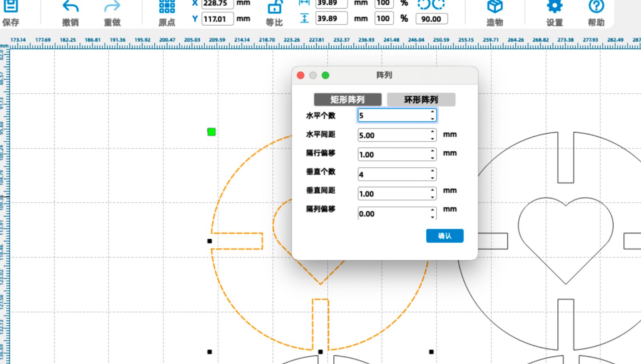This screenshot has height=364, width=641.
Task: Click the left-middle black selection handle
Action: pos(210,241)
